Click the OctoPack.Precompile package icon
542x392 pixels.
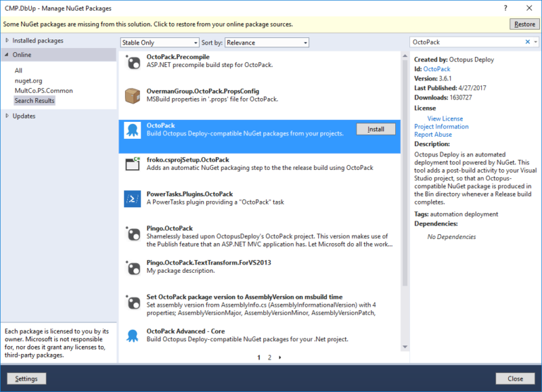click(x=132, y=62)
